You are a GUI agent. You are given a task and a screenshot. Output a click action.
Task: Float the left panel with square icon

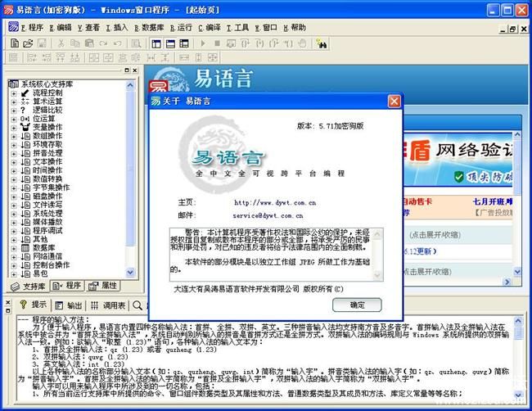click(127, 70)
